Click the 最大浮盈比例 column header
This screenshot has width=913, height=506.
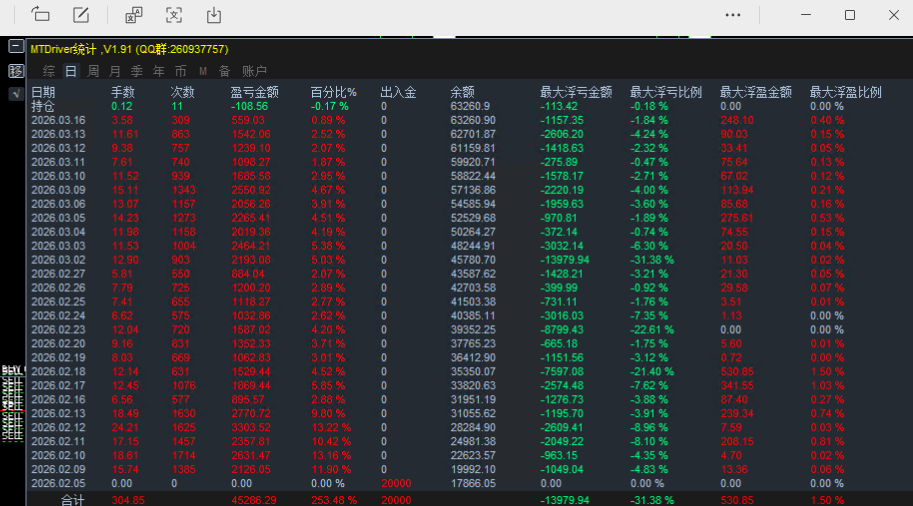pyautogui.click(x=845, y=92)
